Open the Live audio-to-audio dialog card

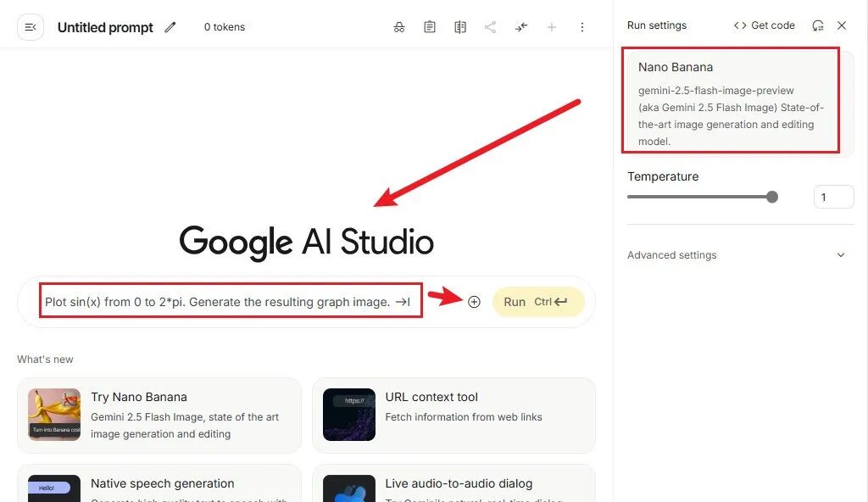pyautogui.click(x=454, y=483)
